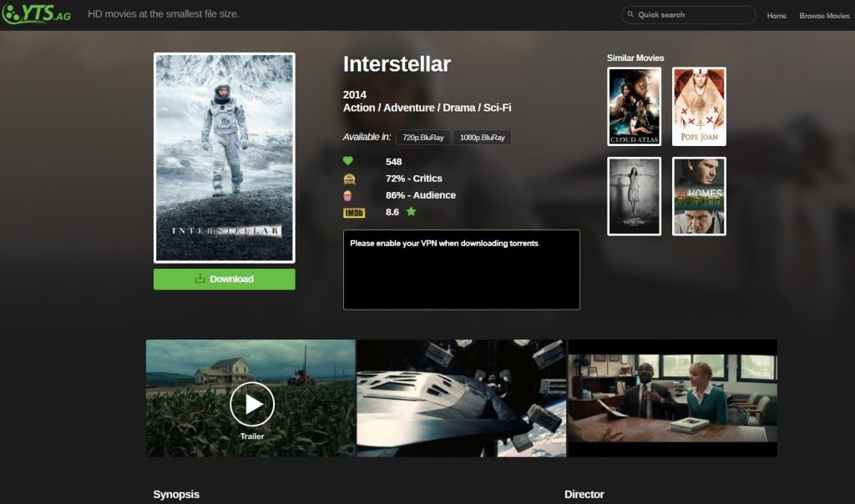Go to Home in the top navigation

click(x=777, y=16)
